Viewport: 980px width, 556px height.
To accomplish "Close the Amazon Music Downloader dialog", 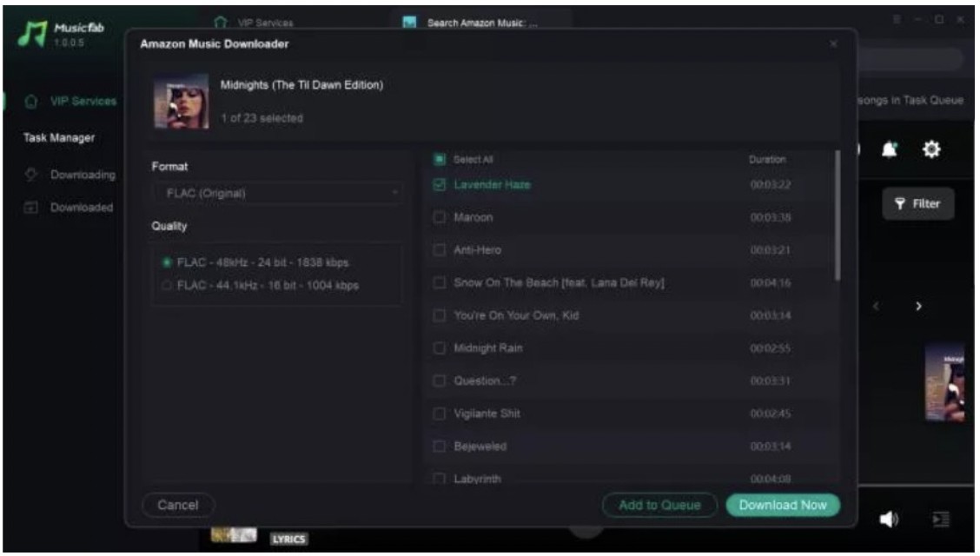I will (833, 43).
